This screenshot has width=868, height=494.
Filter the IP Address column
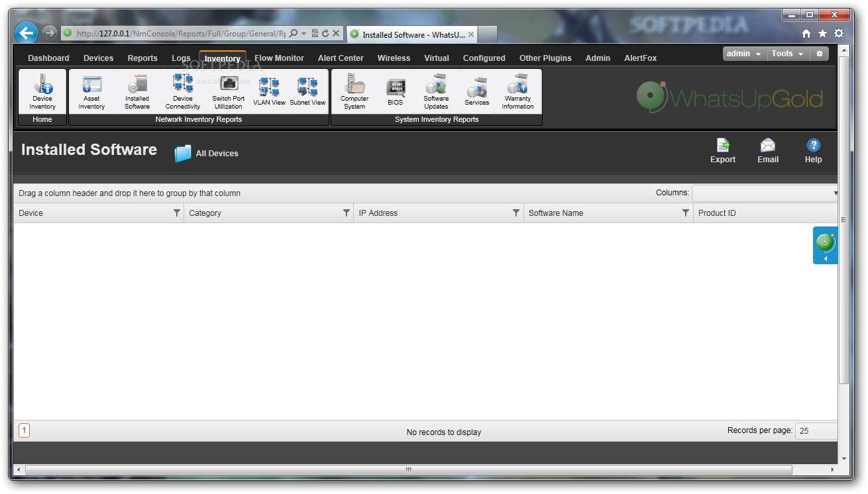(516, 213)
